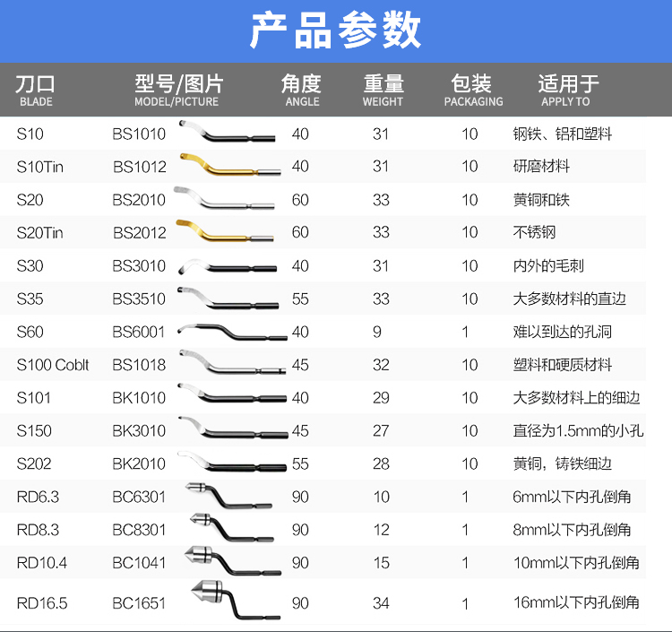Image resolution: width=672 pixels, height=632 pixels.
Task: Select the S202 blade name
Action: coord(34,464)
